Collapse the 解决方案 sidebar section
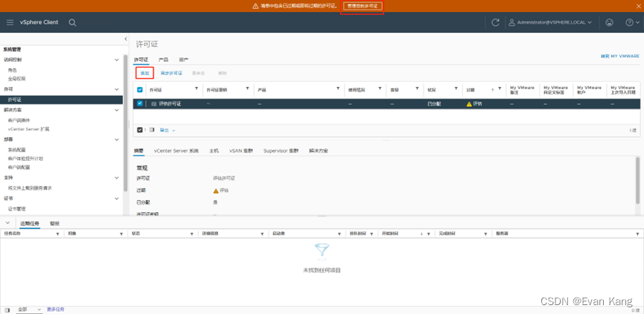644x314 pixels. [x=117, y=110]
